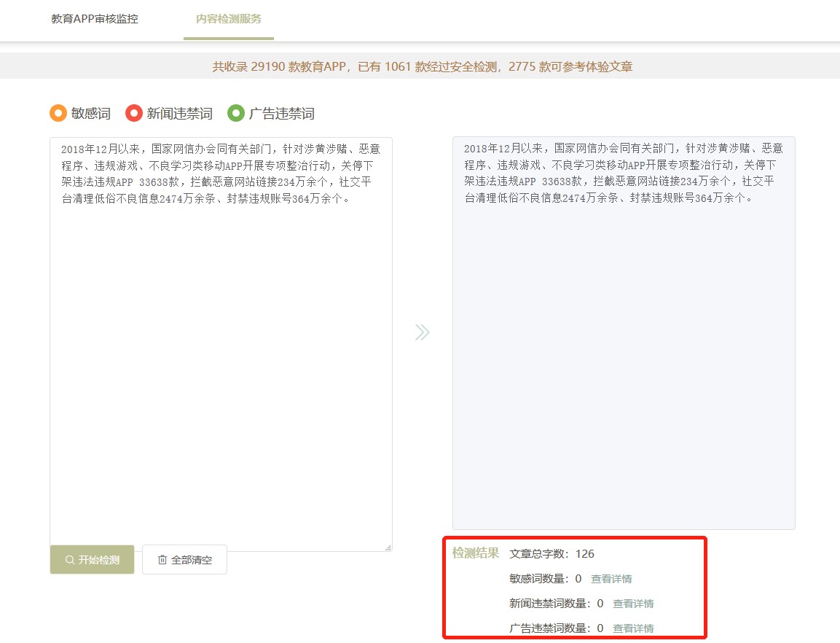Click the right detection result text panel

[624, 333]
